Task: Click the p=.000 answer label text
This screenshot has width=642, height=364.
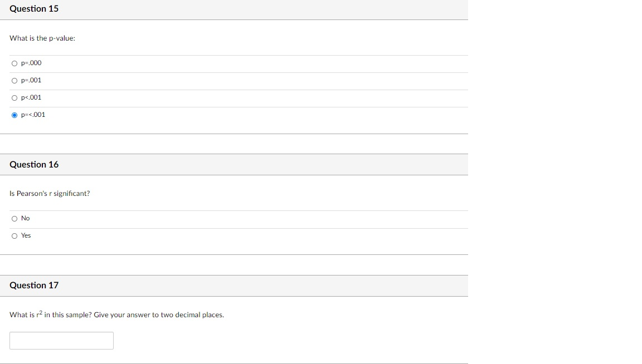Action: pos(31,63)
